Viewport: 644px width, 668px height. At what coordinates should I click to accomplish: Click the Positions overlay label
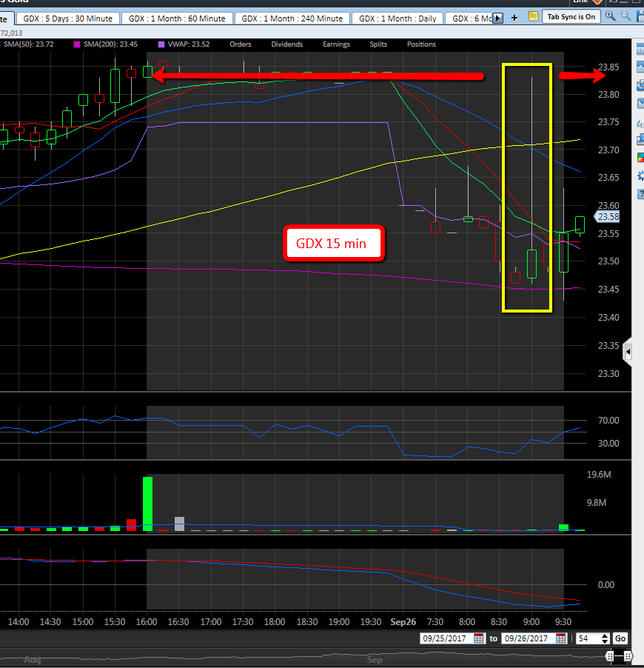421,44
